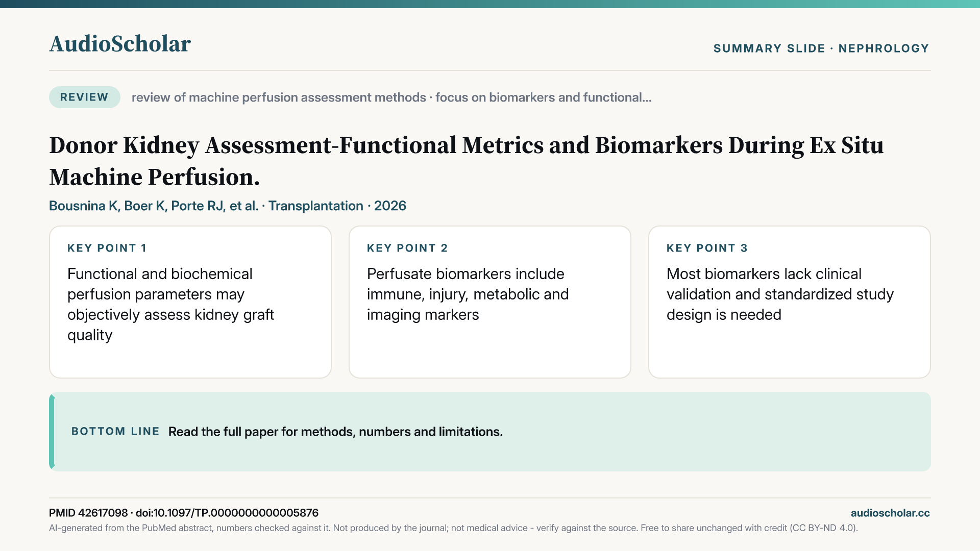Click the text 'Most biomarkers lack clinical validation'
This screenshot has height=551, width=980.
780,294
